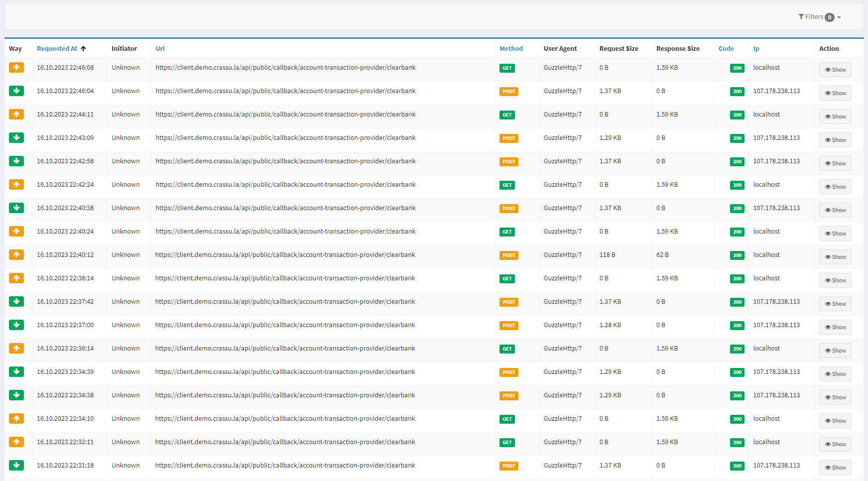The image size is (868, 481).
Task: Click the ascending sort arrow beside Requested At
Action: [x=84, y=48]
